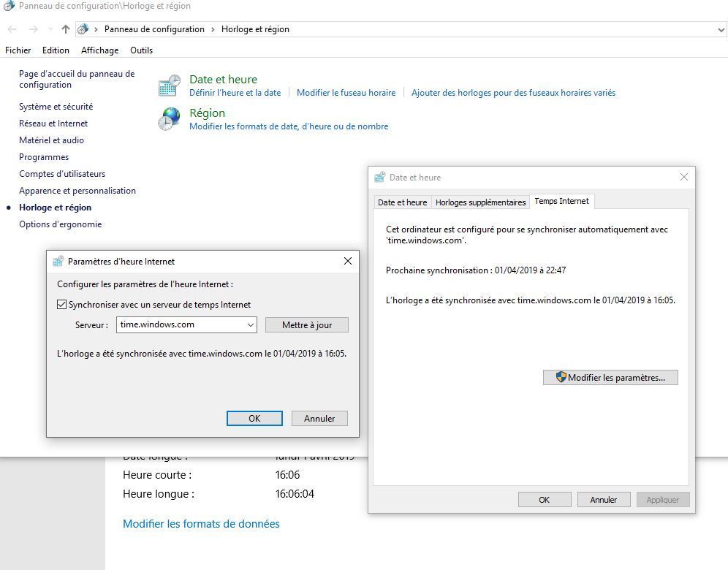Click OK in Date et heure dialog
728x570 pixels.
click(x=545, y=500)
